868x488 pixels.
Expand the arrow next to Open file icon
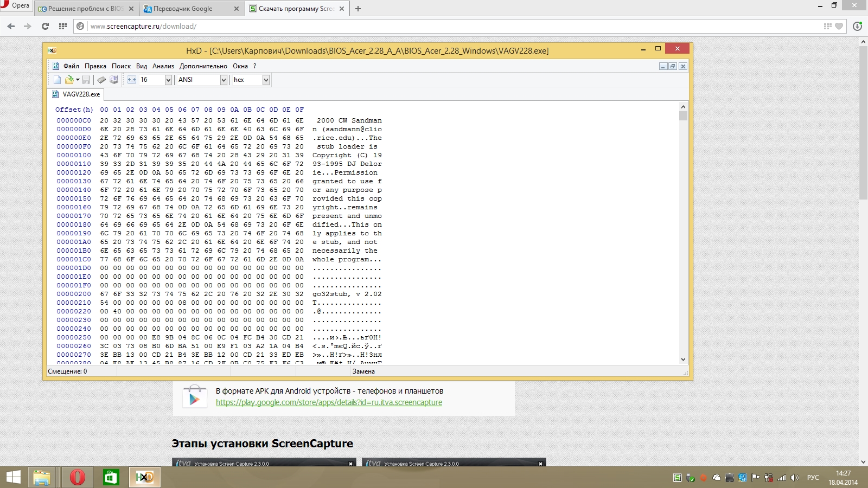[78, 80]
